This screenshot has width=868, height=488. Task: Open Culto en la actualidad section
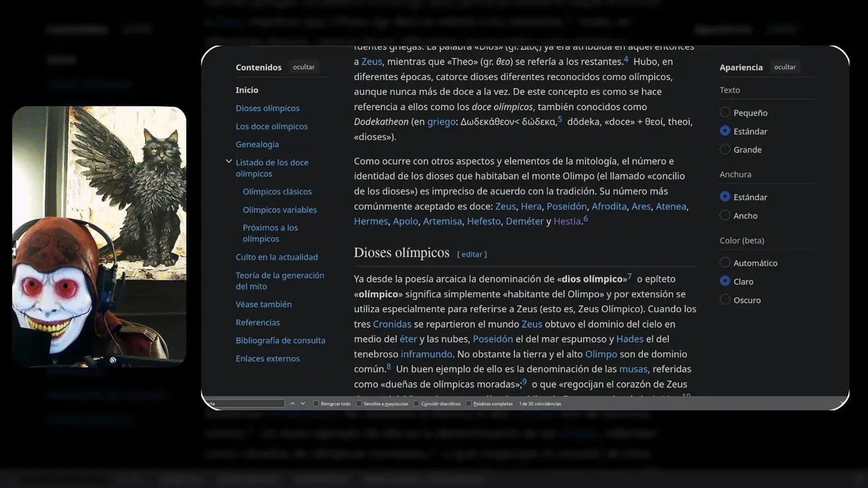point(277,257)
